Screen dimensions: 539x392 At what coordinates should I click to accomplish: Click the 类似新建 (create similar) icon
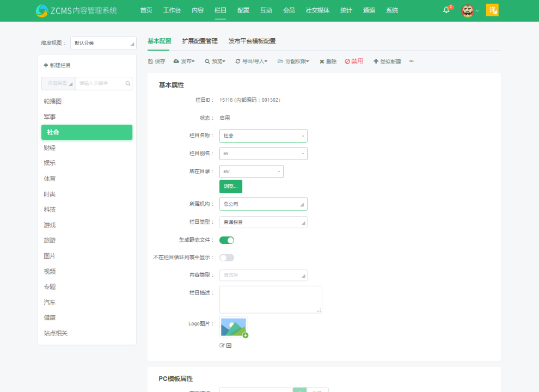coord(387,61)
